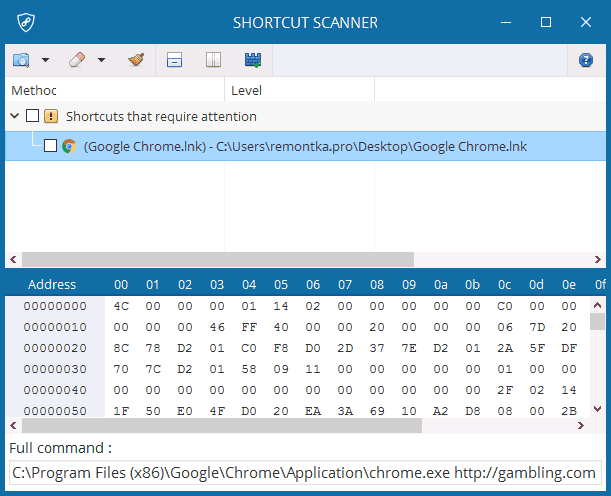Click hex byte EA in row 00000050
611x496 pixels.
313,411
